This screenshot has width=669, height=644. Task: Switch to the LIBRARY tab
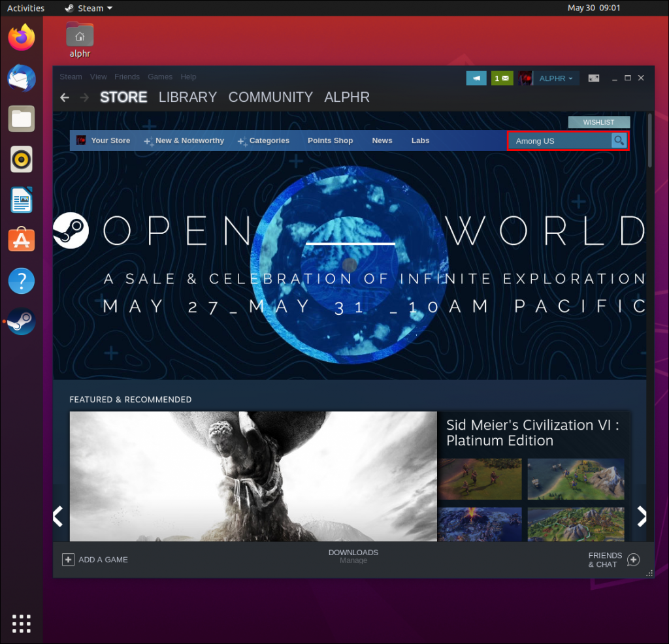(188, 97)
